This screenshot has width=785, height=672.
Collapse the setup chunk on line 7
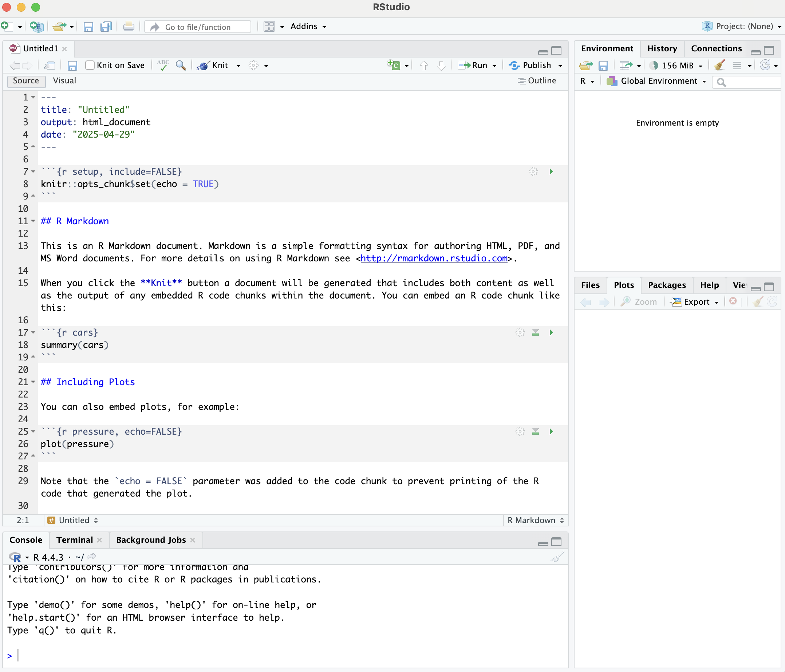pyautogui.click(x=33, y=171)
